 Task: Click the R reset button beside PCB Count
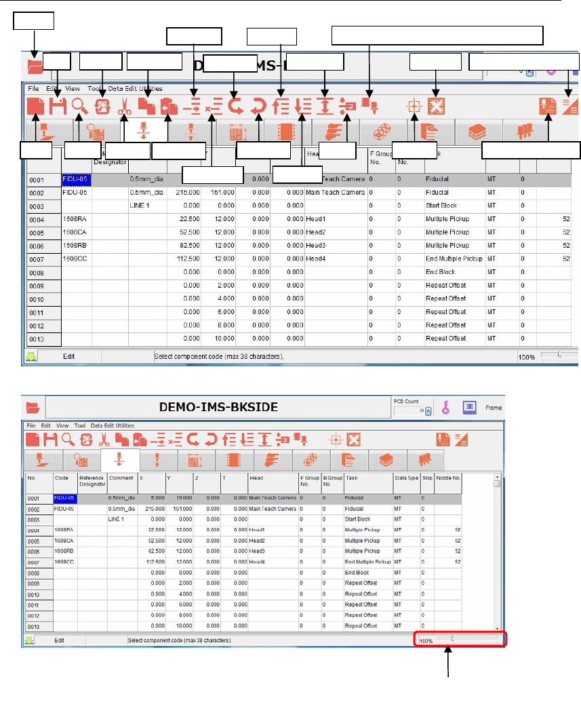[428, 411]
